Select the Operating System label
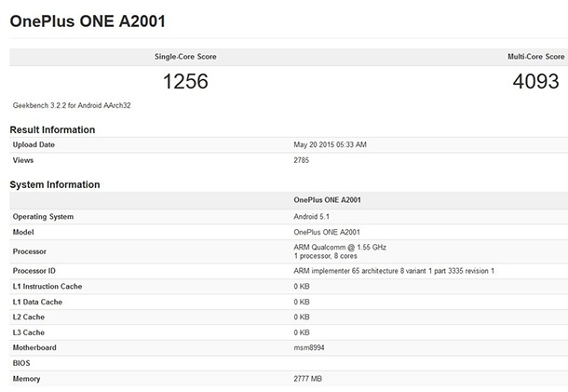This screenshot has width=568, height=392. pyautogui.click(x=43, y=217)
